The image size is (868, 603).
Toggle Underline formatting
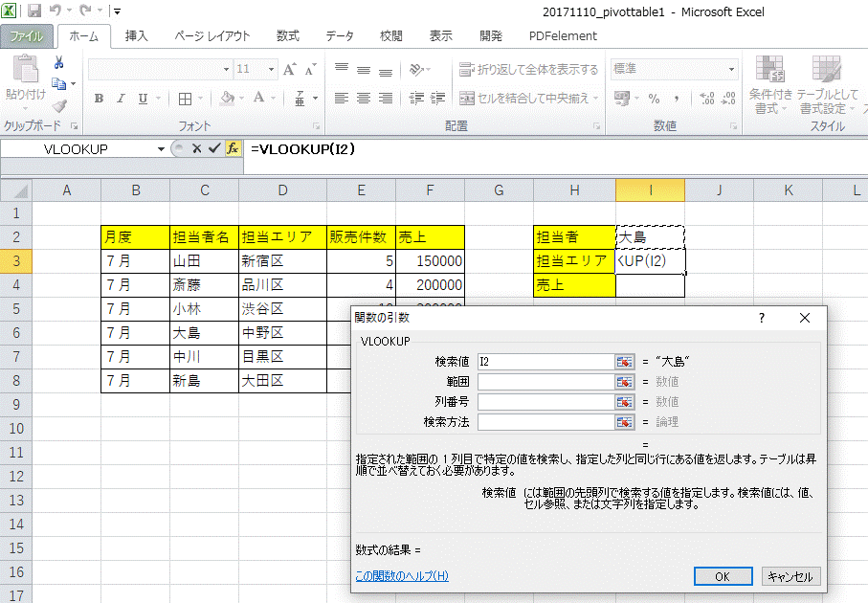(143, 99)
